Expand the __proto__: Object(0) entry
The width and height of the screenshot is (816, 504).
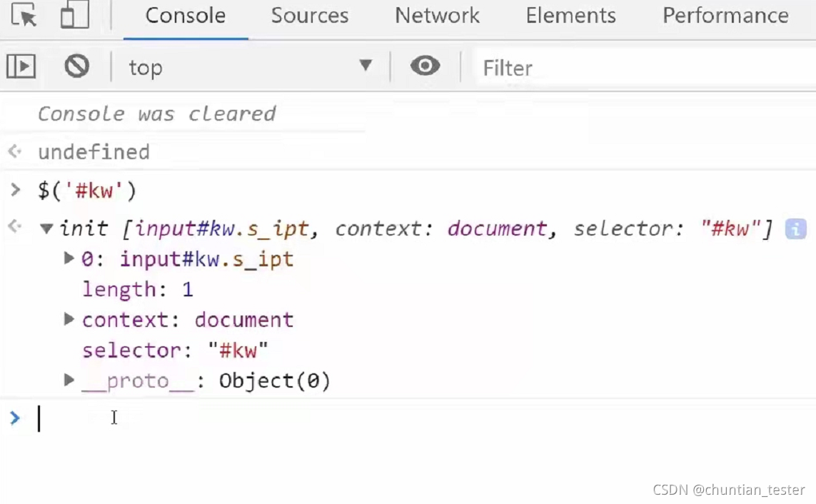[x=68, y=380]
